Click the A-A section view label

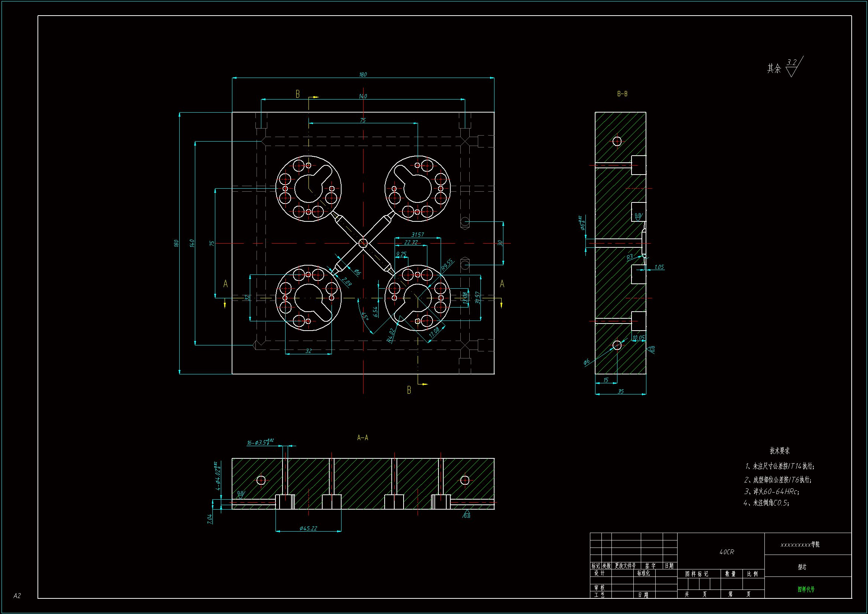click(x=362, y=438)
